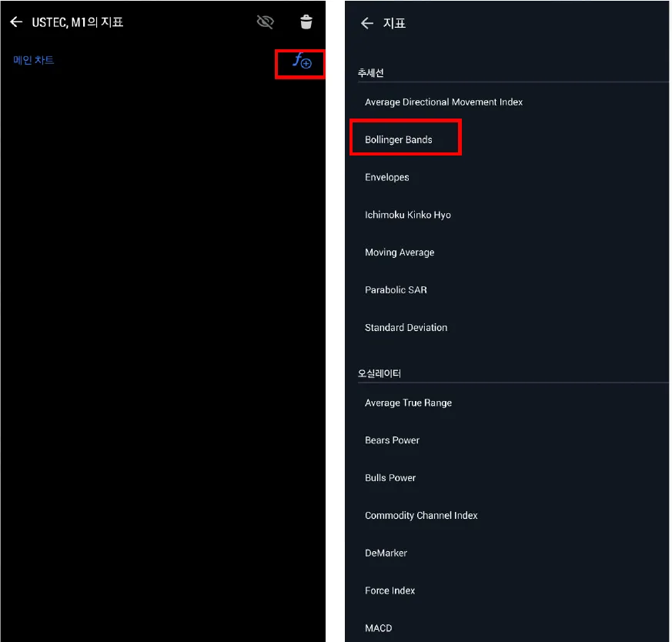Tap Bears Power in oscillators

click(392, 440)
